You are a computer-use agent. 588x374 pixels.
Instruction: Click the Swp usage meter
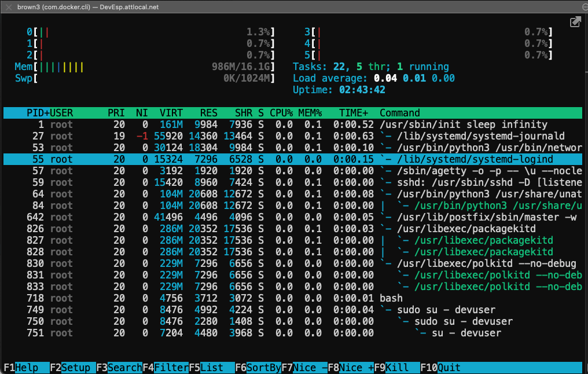click(x=145, y=78)
